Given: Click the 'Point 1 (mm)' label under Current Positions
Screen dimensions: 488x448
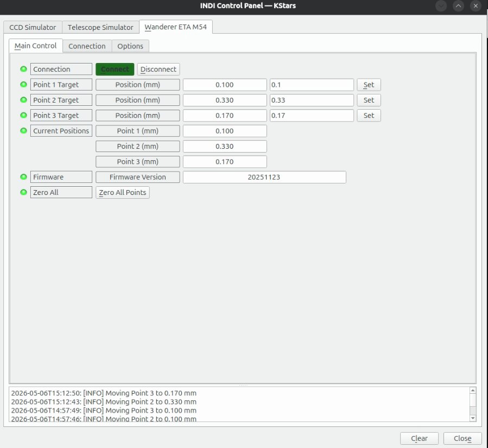Looking at the screenshot, I should [x=137, y=131].
